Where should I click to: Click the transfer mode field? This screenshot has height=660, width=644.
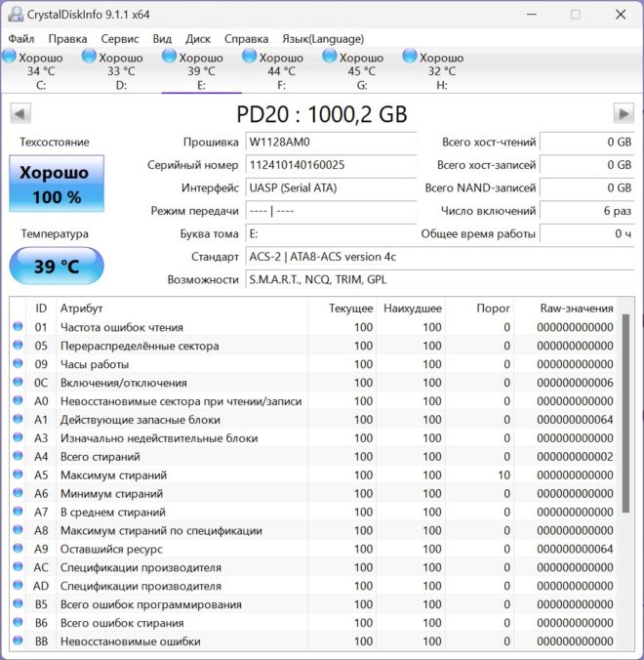click(331, 211)
